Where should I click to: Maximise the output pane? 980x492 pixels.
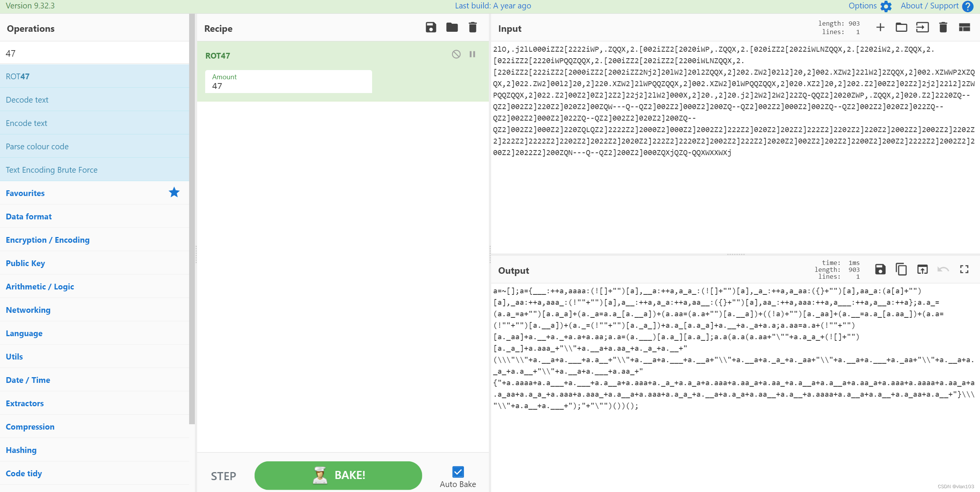coord(964,269)
